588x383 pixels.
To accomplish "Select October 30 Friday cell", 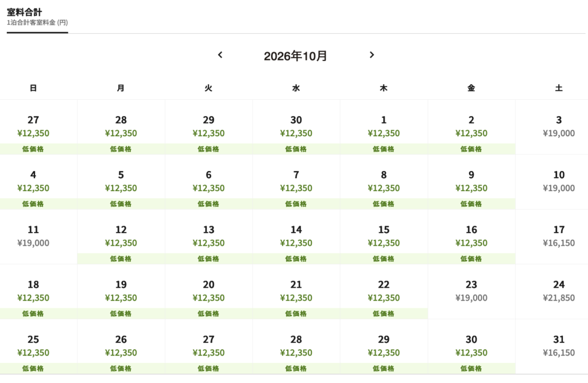I will pos(471,346).
